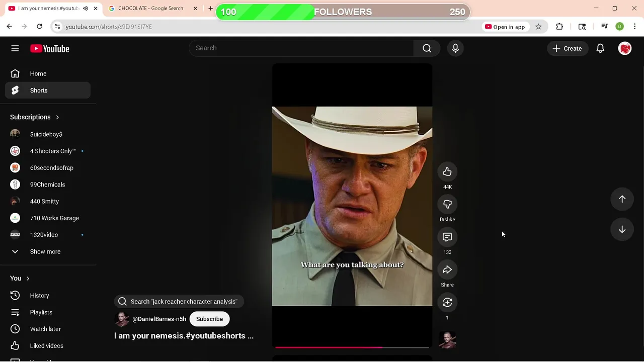Open media controls icon in browser toolbar
This screenshot has height=362, width=644.
605,27
